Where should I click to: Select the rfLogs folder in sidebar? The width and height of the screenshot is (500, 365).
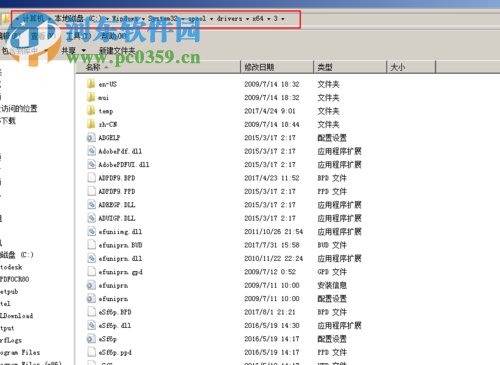pos(11,340)
